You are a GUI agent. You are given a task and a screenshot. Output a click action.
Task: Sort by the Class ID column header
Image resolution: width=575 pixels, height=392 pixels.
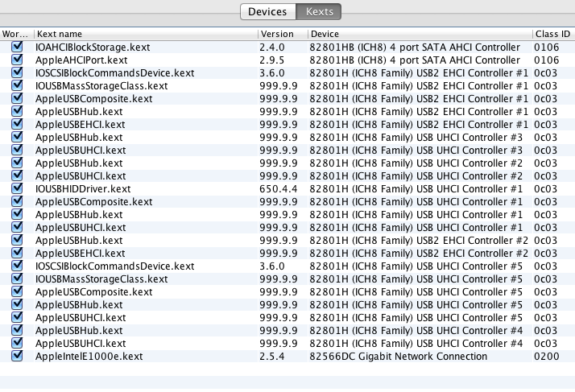[x=552, y=34]
